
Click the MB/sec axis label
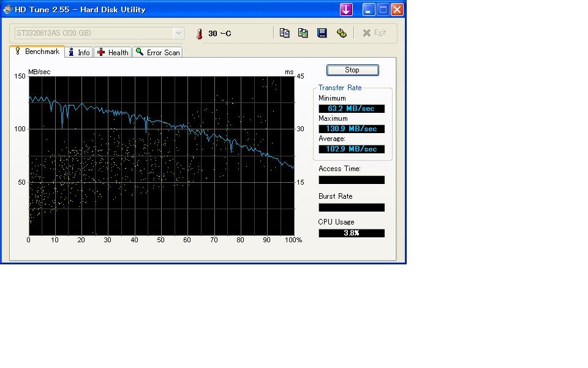39,72
